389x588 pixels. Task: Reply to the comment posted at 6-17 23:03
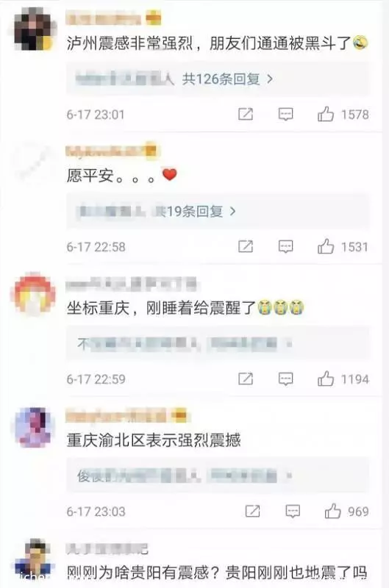point(292,511)
